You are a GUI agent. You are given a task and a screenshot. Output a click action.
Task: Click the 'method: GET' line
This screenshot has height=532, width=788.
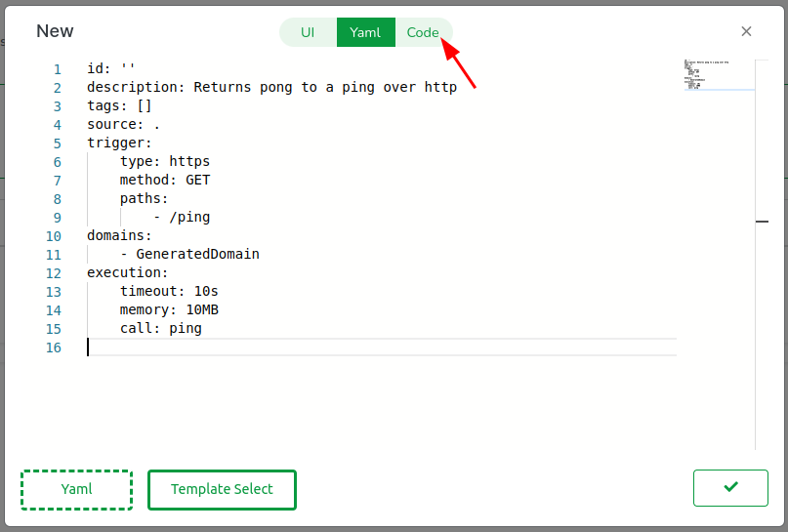164,181
